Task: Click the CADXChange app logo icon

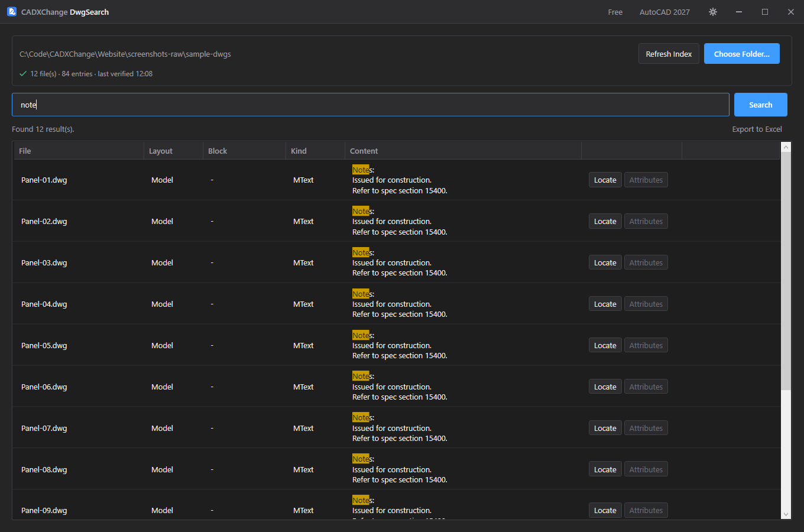Action: (12, 12)
